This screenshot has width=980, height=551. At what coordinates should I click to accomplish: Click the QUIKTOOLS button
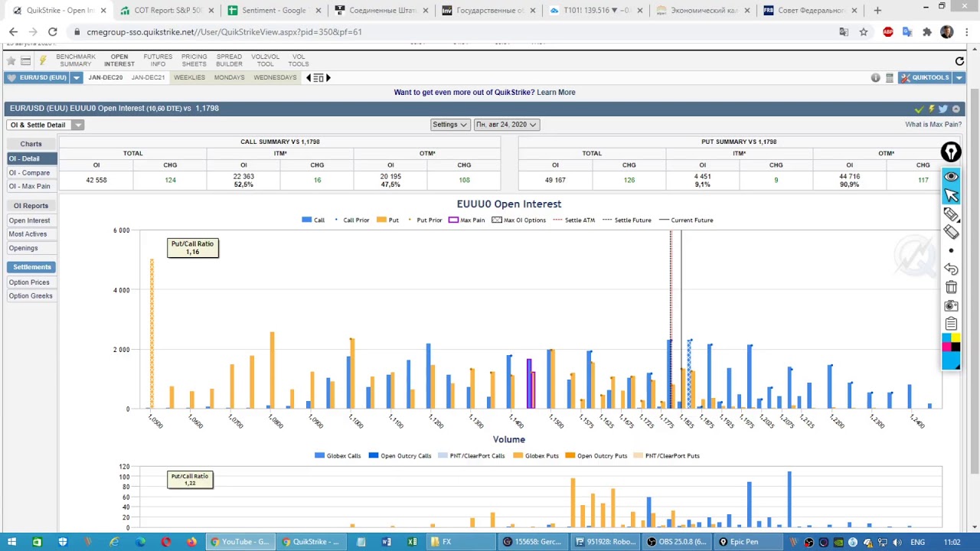tap(925, 78)
